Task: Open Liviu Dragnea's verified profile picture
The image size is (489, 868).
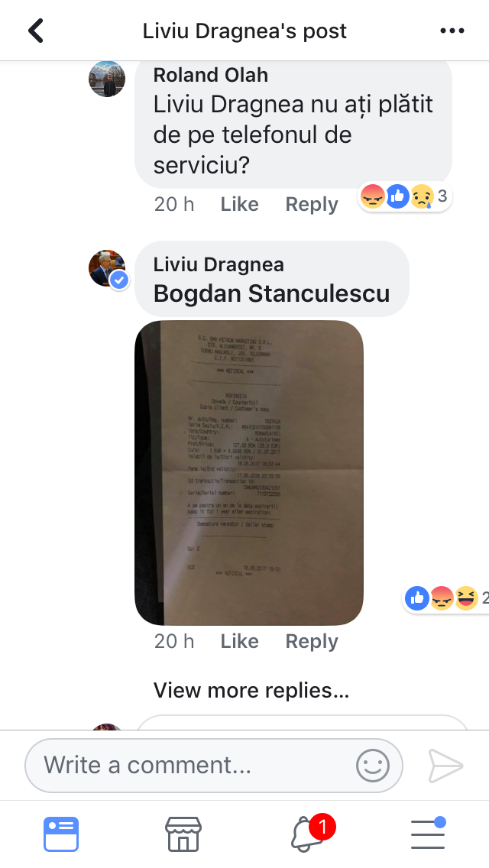Action: click(x=108, y=269)
